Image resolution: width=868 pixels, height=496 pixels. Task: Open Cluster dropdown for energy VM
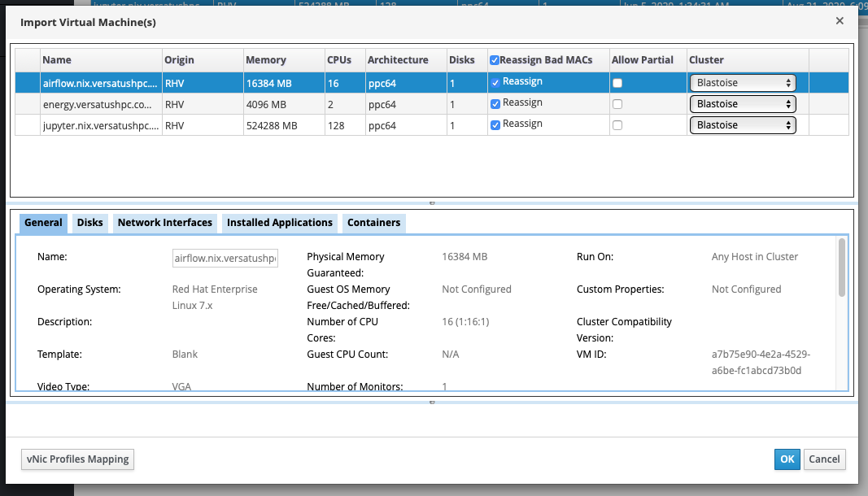point(742,104)
